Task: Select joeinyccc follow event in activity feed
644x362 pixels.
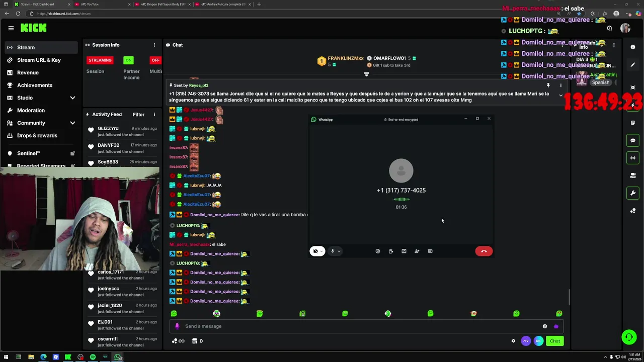Action: pyautogui.click(x=122, y=292)
